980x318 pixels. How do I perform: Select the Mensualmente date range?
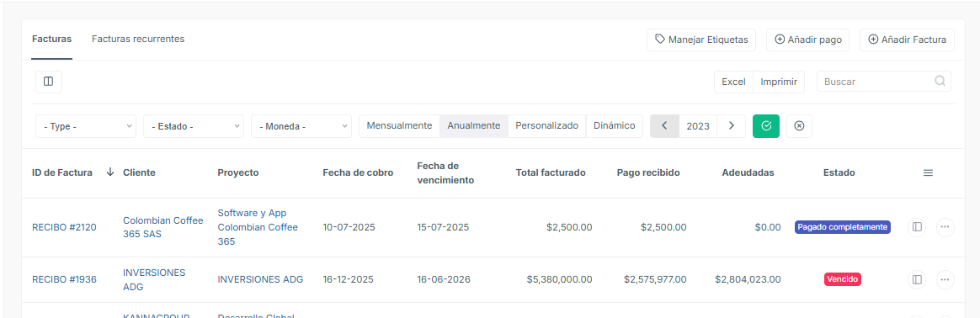pos(399,125)
